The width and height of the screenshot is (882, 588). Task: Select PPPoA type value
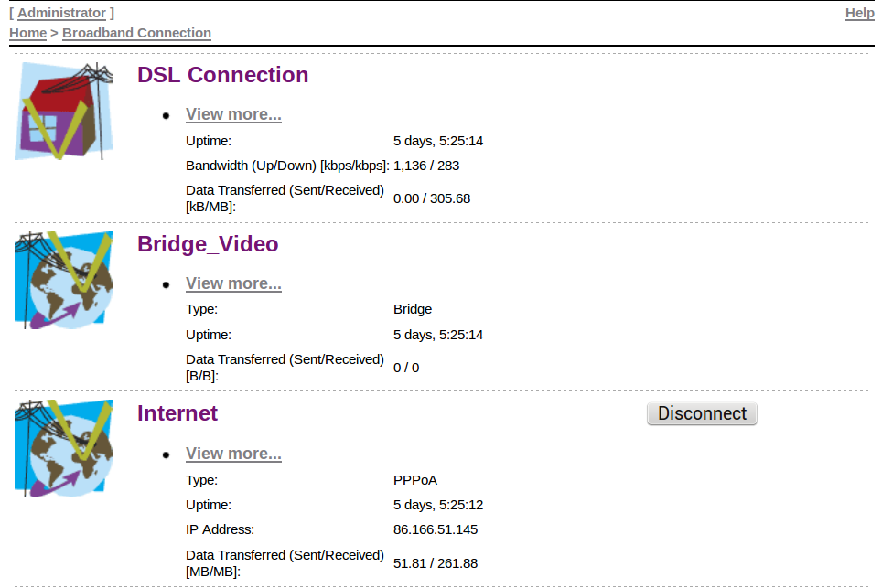415,480
